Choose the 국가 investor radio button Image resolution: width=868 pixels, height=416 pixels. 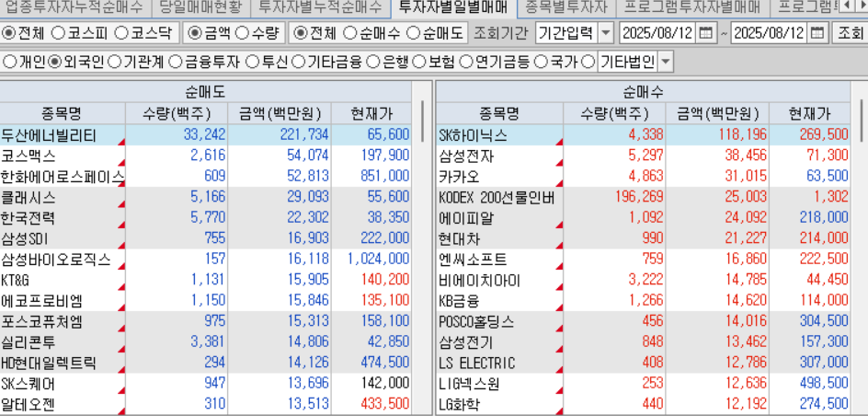point(541,62)
